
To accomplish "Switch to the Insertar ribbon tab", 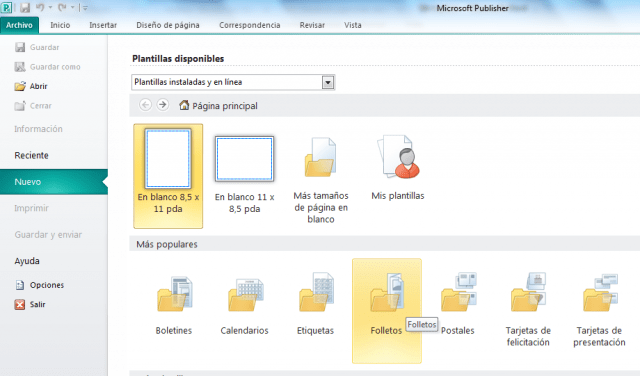I will pyautogui.click(x=103, y=25).
